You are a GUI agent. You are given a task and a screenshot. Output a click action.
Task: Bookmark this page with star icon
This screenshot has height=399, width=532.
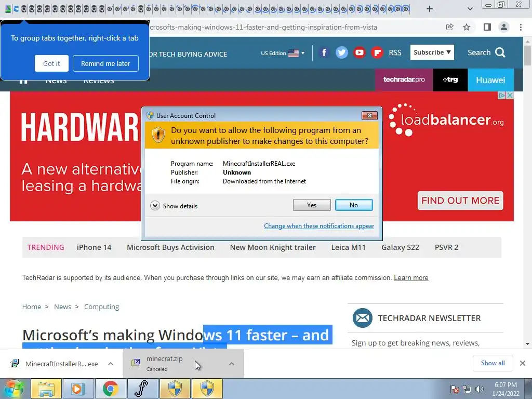pos(467,27)
